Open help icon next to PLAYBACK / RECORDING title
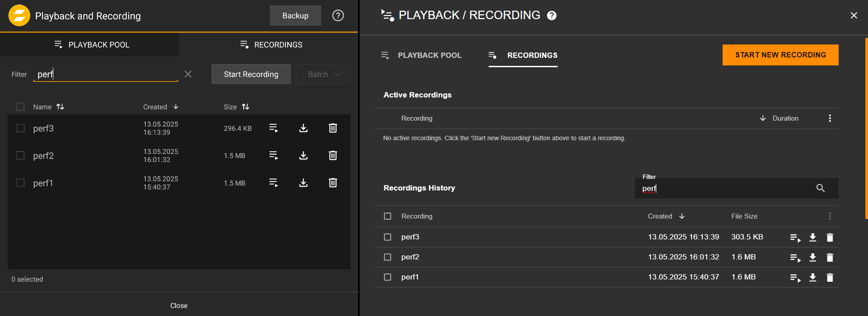Screen dimensions: 868x316 point(552,16)
